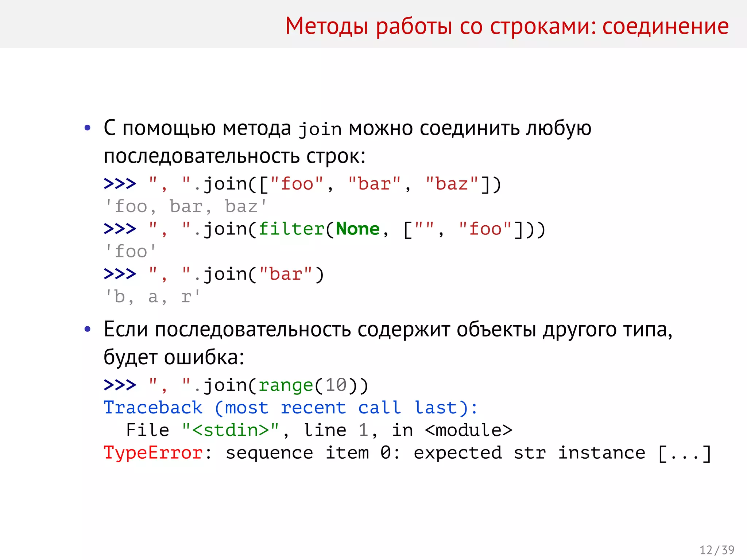Click the code line ", ".join("bar")

[214, 274]
